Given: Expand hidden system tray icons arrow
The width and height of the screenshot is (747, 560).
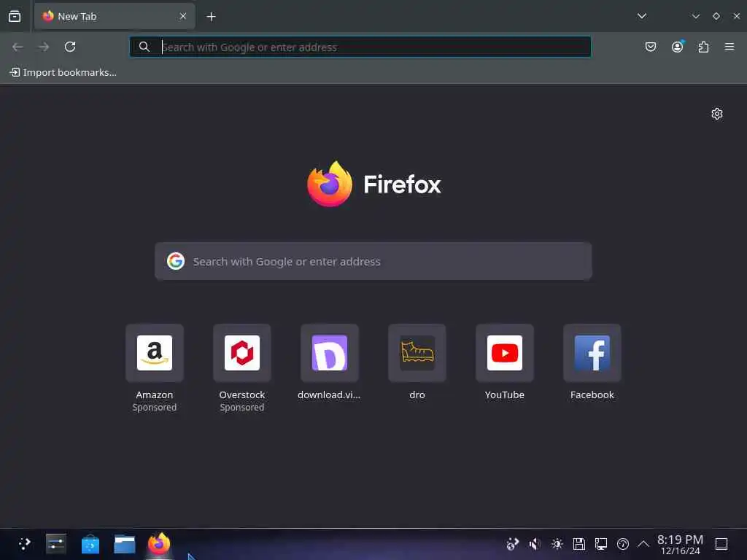Looking at the screenshot, I should click(x=643, y=544).
